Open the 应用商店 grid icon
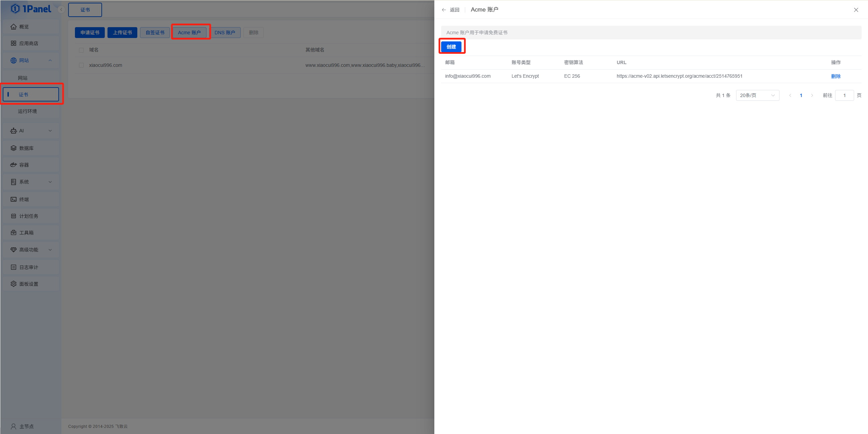 (x=14, y=43)
